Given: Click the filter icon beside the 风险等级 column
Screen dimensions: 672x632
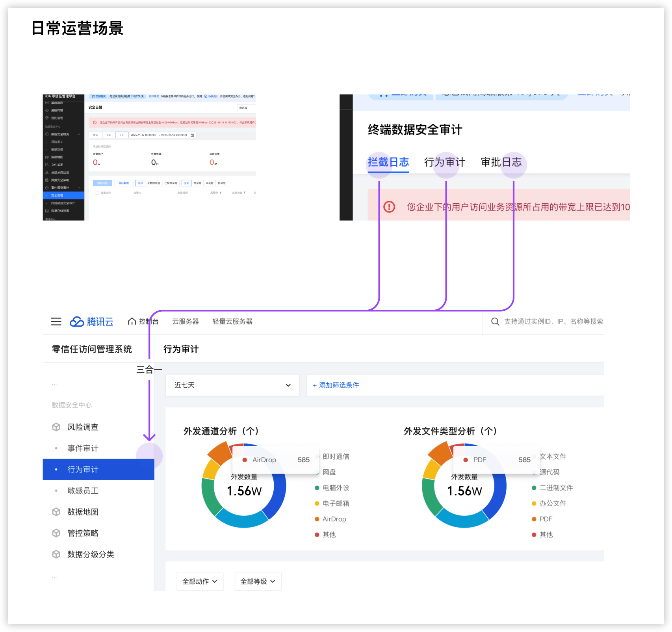Looking at the screenshot, I should point(245,193).
